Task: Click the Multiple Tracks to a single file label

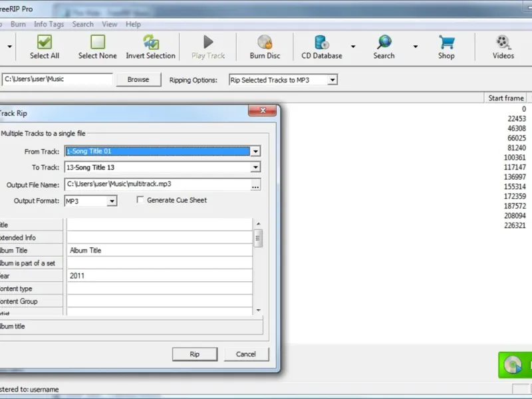Action: pos(43,134)
